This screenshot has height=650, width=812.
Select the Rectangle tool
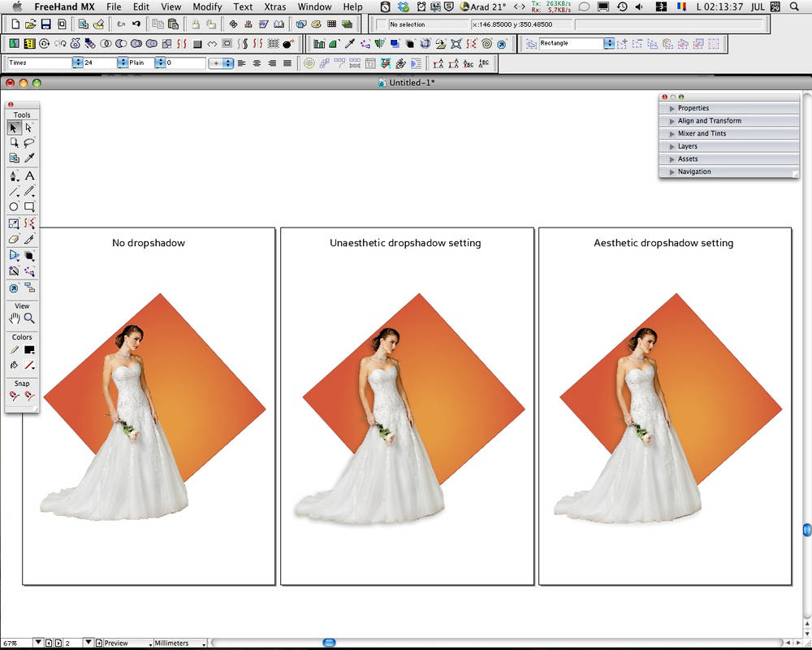click(28, 205)
